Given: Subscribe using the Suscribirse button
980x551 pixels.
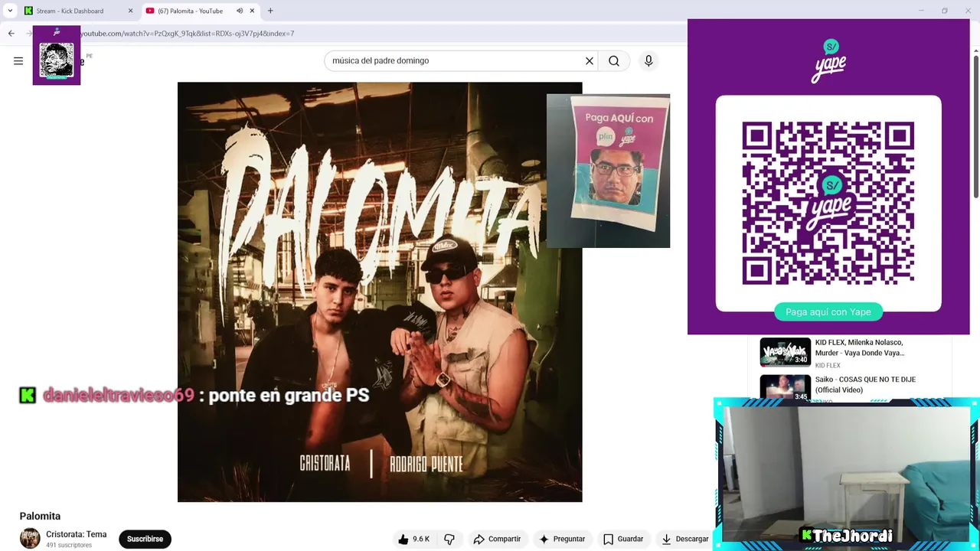Looking at the screenshot, I should (145, 539).
